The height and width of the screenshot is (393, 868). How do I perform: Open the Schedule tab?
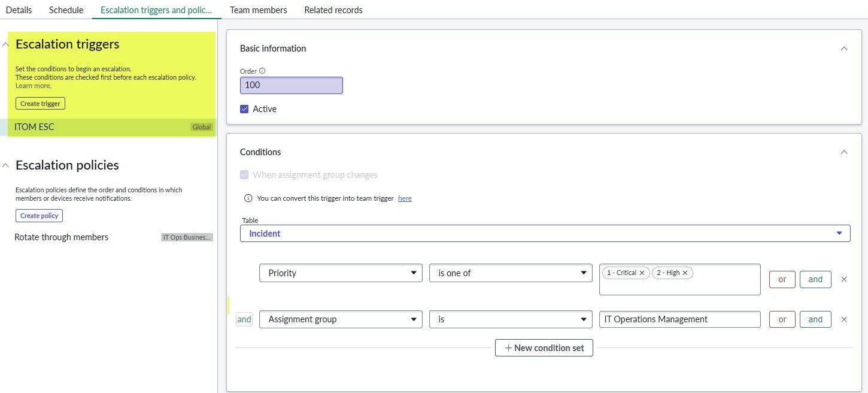coord(66,10)
